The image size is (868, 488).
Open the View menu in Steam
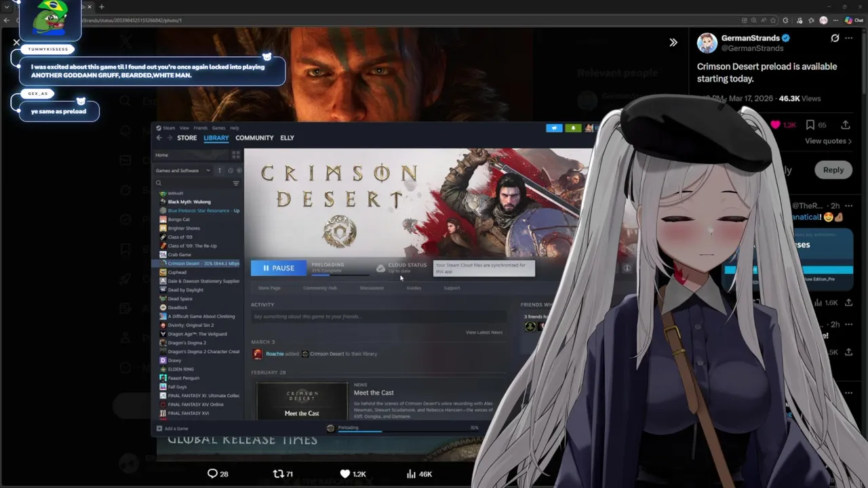point(184,127)
